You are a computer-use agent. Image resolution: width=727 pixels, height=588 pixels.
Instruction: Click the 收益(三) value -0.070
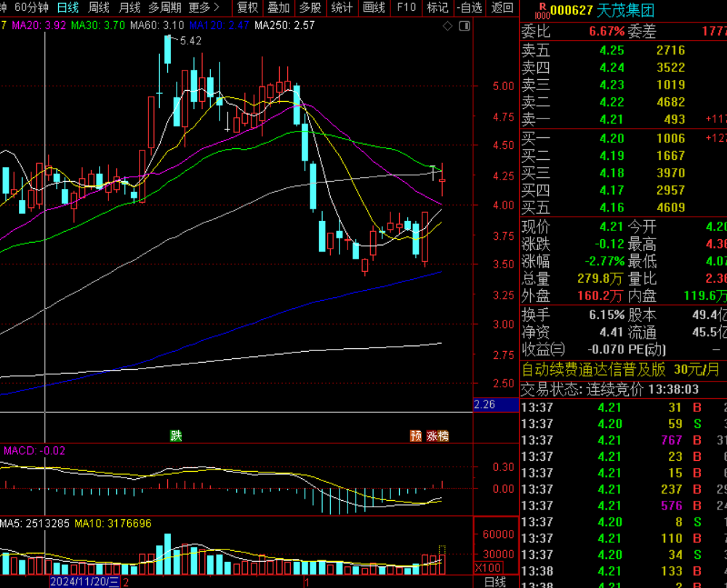(606, 349)
